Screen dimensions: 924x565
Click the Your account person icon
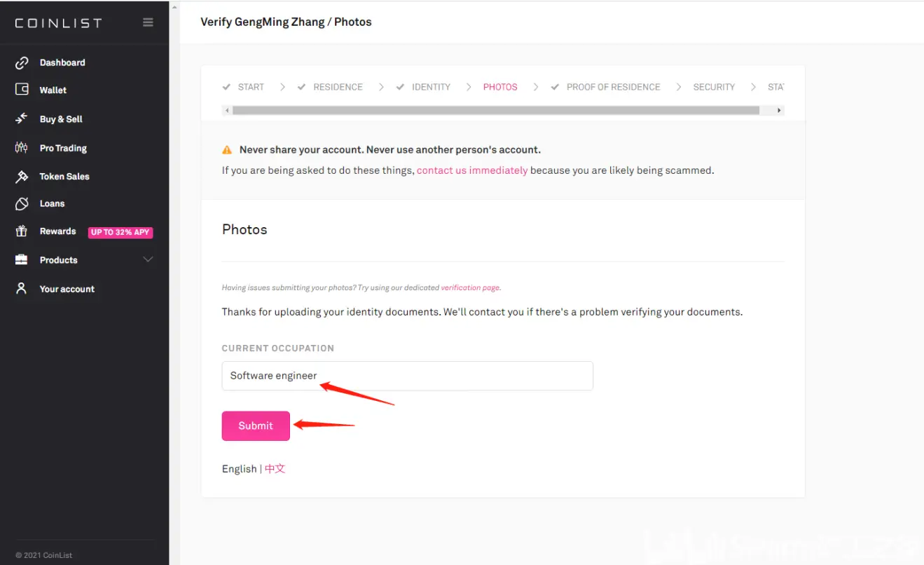22,289
